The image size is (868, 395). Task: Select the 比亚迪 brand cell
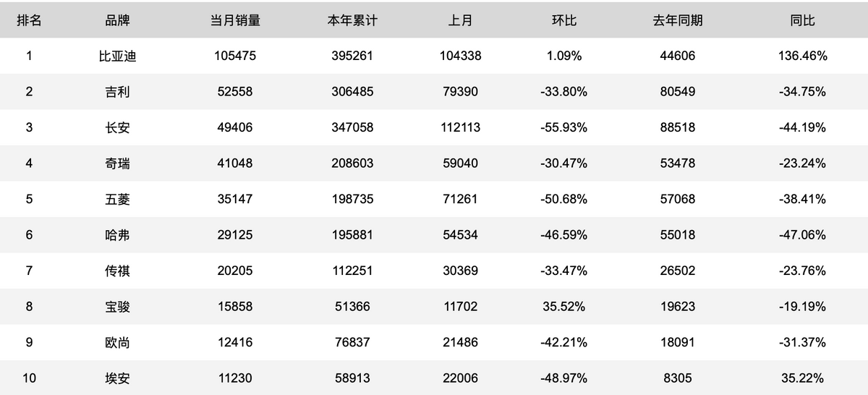click(117, 56)
